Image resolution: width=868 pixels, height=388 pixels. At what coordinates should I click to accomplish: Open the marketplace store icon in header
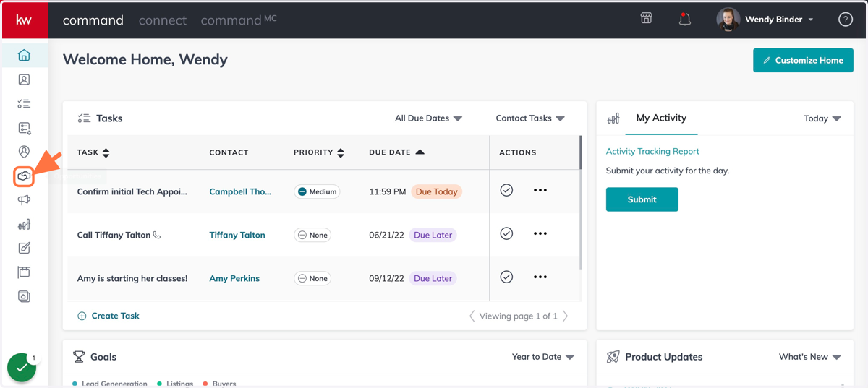tap(647, 19)
